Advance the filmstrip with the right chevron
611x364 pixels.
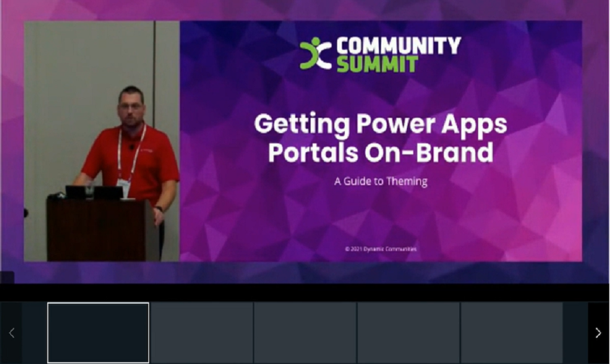[598, 332]
